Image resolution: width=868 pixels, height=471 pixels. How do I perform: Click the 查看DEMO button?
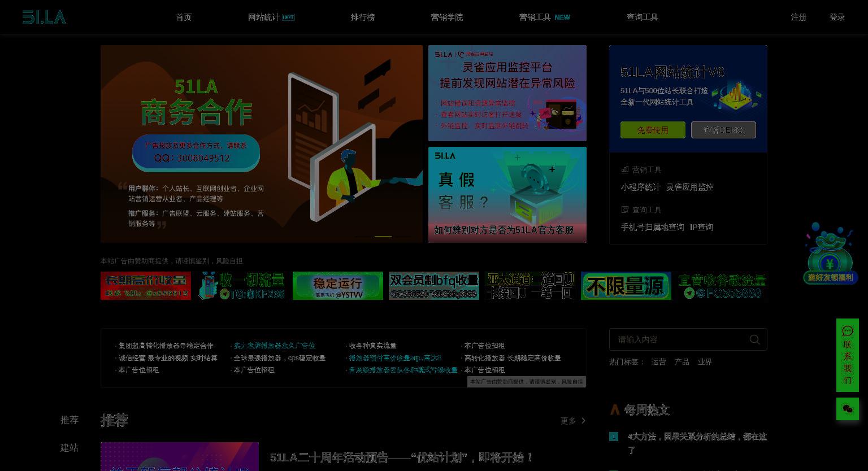[723, 130]
